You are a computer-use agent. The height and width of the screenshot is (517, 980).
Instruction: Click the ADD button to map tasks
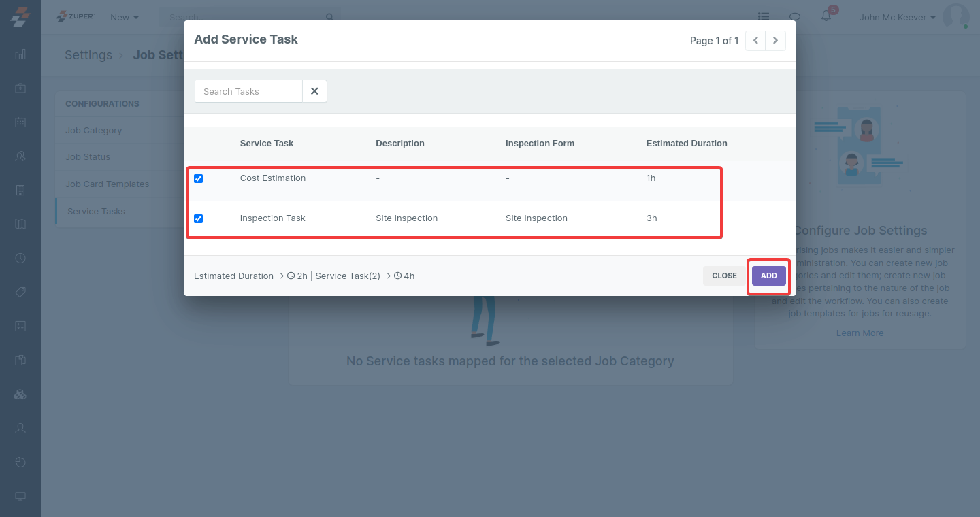768,276
